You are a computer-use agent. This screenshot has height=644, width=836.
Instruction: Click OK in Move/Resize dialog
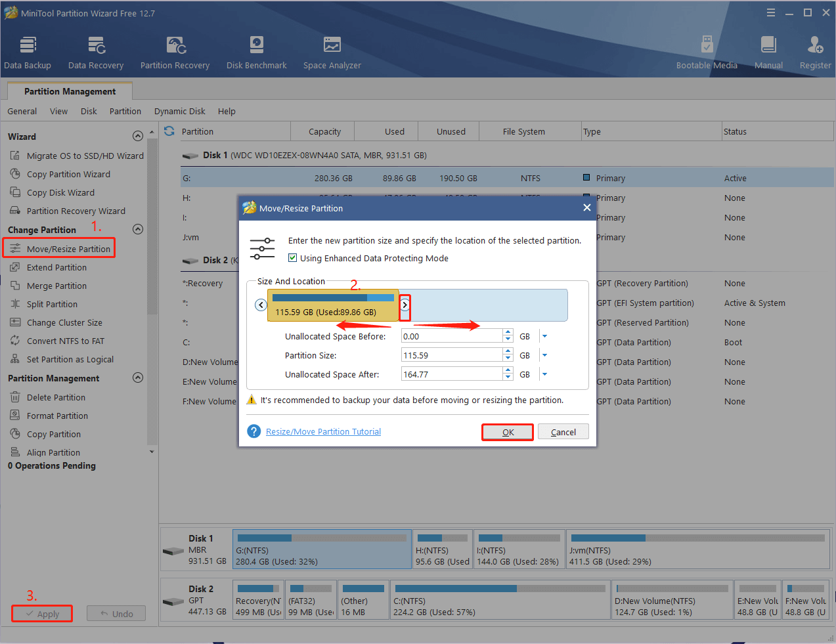coord(508,432)
